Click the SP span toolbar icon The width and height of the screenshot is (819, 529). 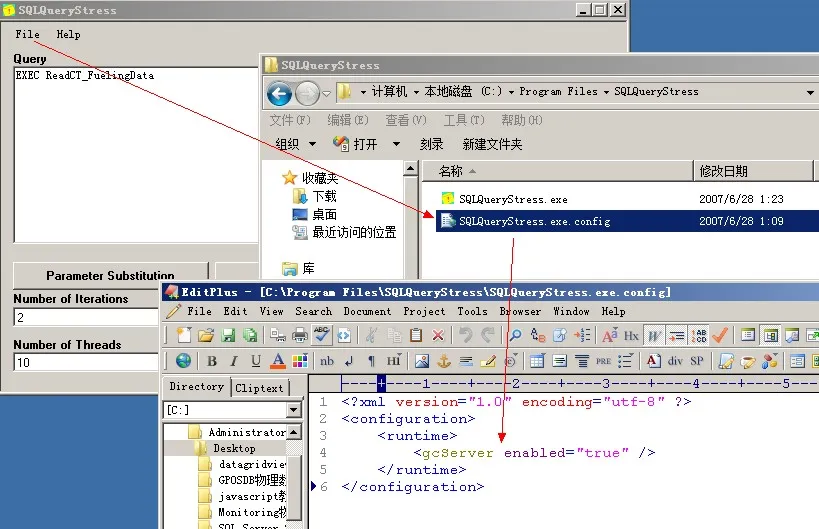tap(697, 360)
